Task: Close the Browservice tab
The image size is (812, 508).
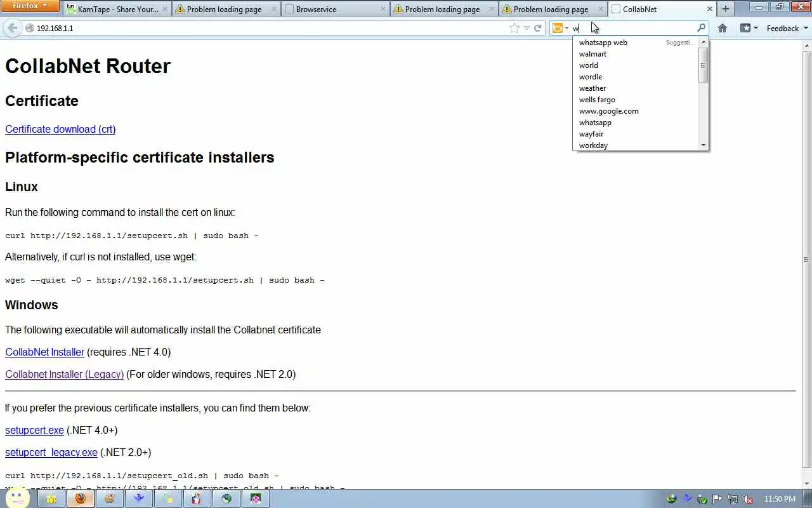Action: (x=383, y=10)
